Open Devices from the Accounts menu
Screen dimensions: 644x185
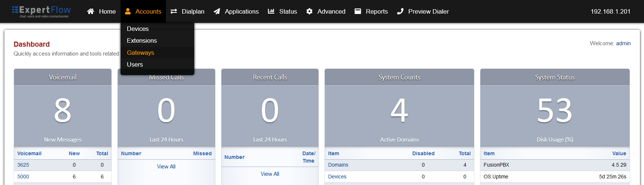[x=138, y=29]
